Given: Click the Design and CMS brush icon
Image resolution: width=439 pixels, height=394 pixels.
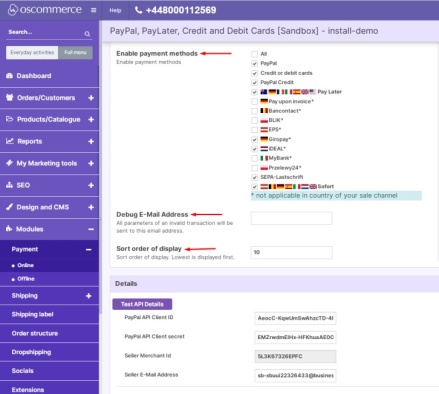Looking at the screenshot, I should 9,207.
